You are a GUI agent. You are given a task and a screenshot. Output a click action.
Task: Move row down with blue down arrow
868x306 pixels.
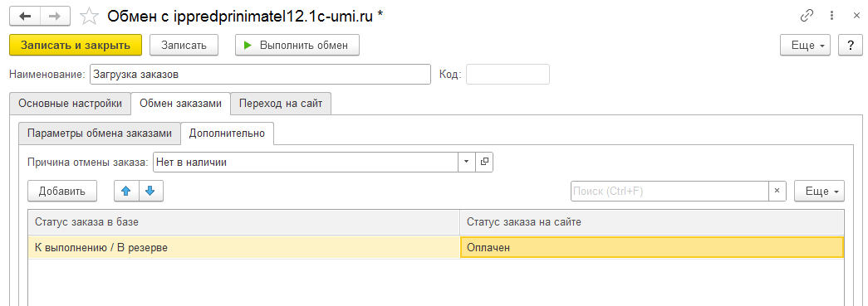(x=150, y=191)
